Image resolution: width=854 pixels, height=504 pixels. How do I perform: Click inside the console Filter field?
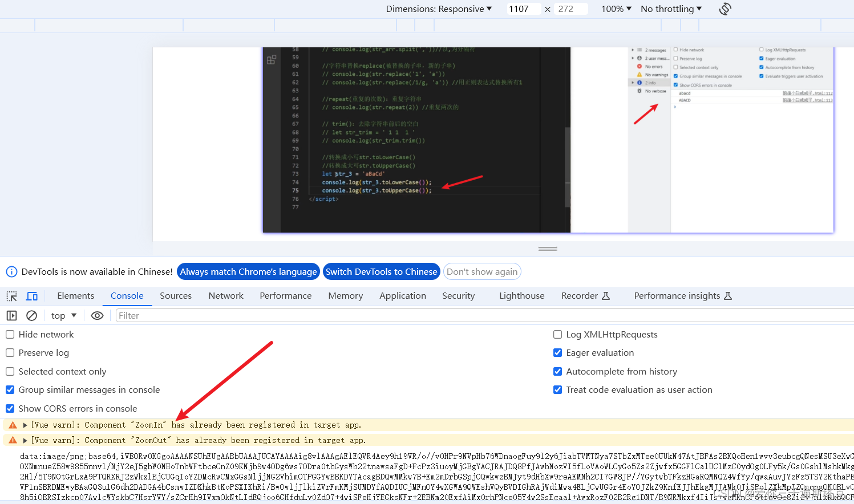click(171, 315)
